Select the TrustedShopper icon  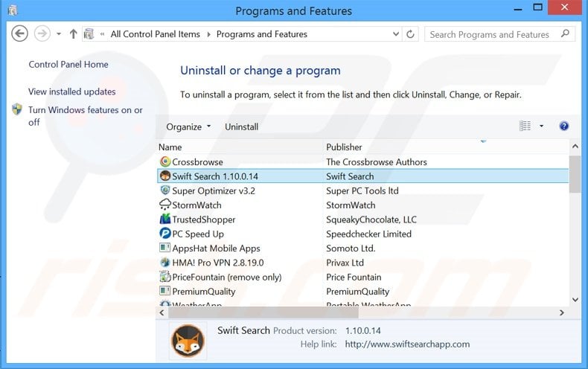[x=165, y=219]
